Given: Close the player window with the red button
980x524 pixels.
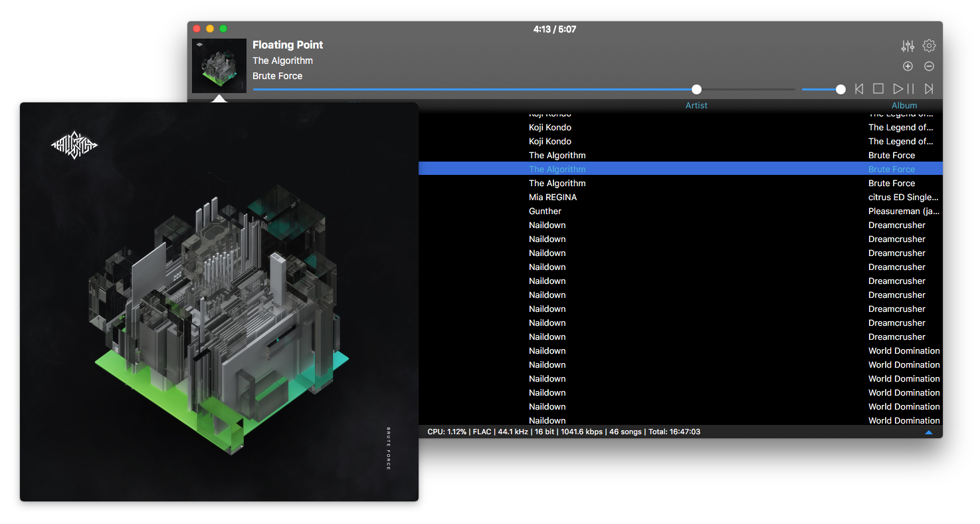Looking at the screenshot, I should (197, 29).
